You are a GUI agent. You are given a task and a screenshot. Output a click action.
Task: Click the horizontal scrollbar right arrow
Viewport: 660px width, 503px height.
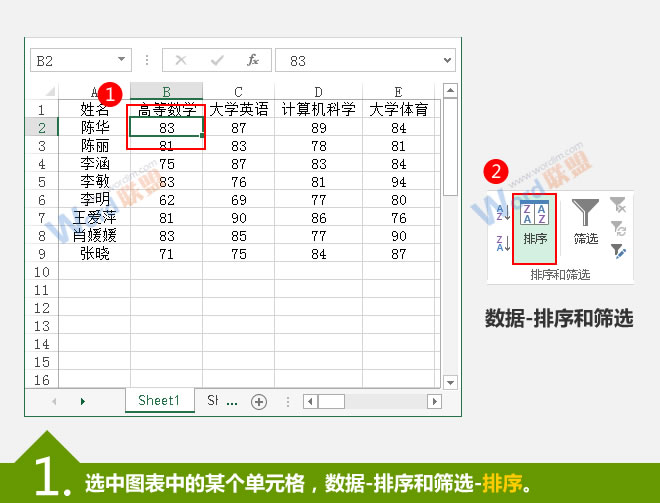click(x=434, y=401)
